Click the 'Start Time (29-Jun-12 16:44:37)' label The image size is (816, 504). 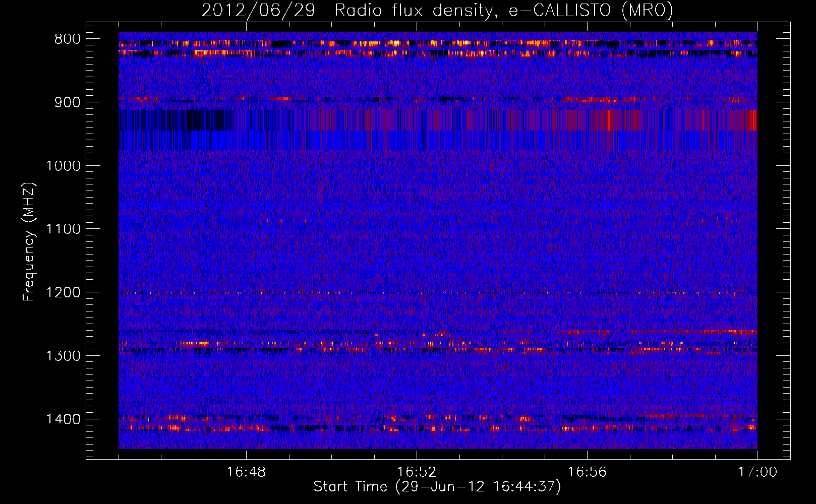tap(437, 487)
